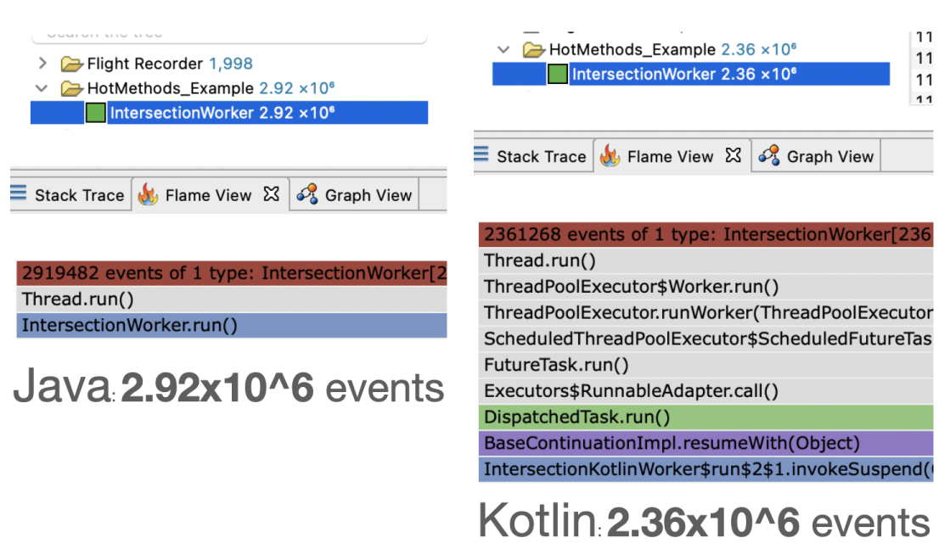Screen dimensions: 950x560
Task: Click HotMethods_Example folder icon in Java panel
Action: (x=72, y=88)
